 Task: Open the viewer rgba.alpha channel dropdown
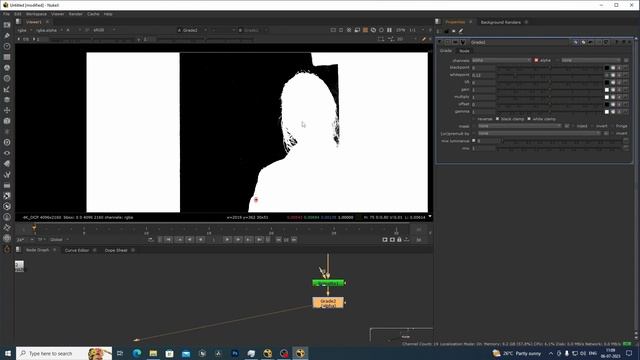click(49, 30)
